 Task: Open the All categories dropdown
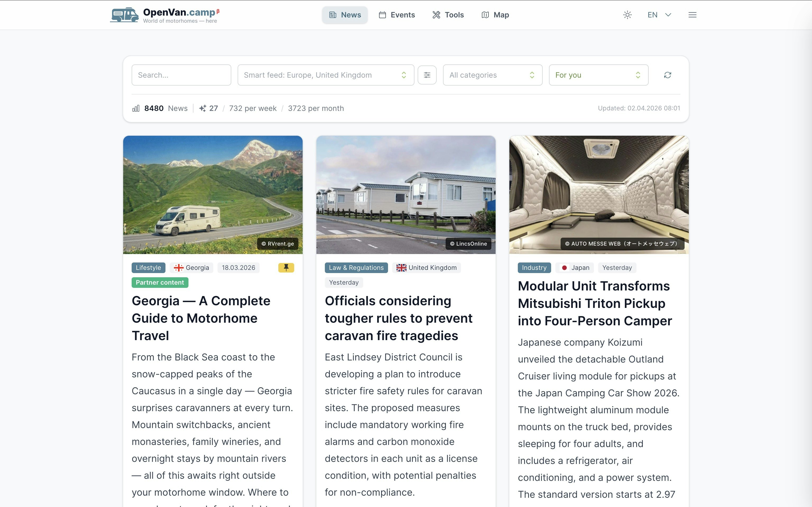click(492, 75)
